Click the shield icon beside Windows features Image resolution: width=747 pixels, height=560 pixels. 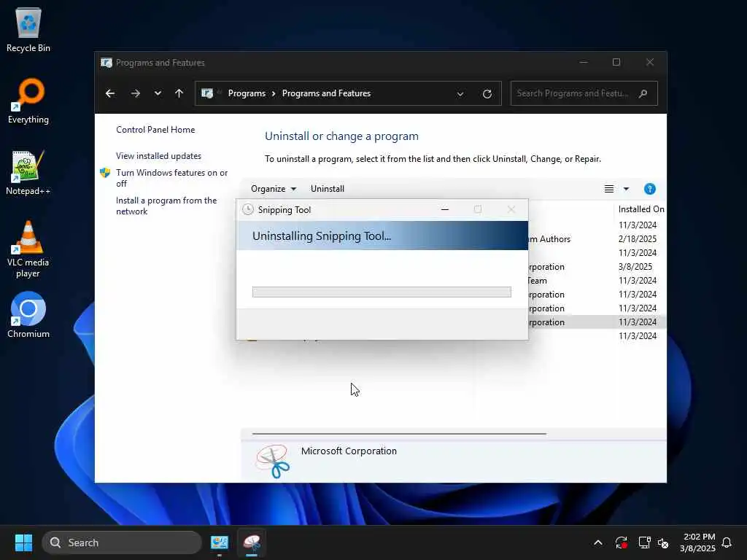[x=105, y=173]
